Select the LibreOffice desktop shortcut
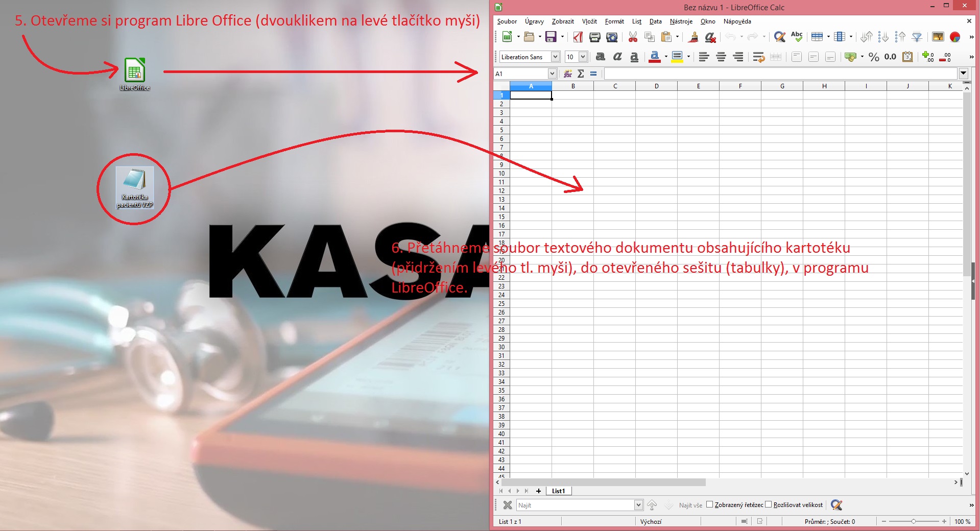 pyautogui.click(x=135, y=75)
